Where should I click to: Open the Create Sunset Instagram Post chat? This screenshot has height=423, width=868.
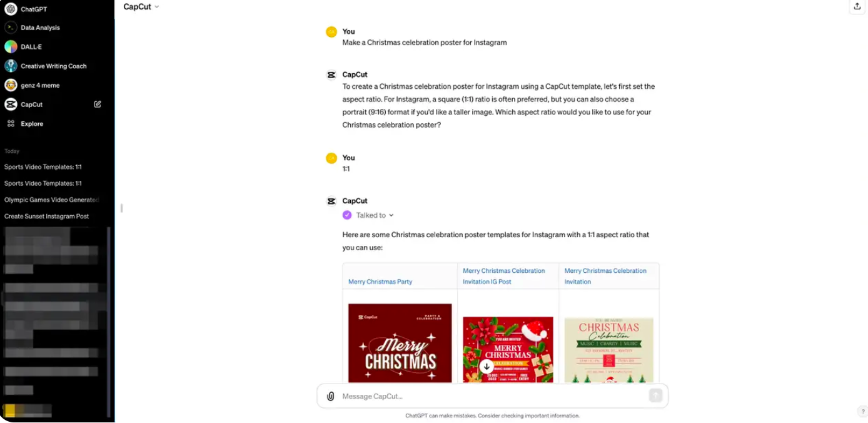pos(47,217)
